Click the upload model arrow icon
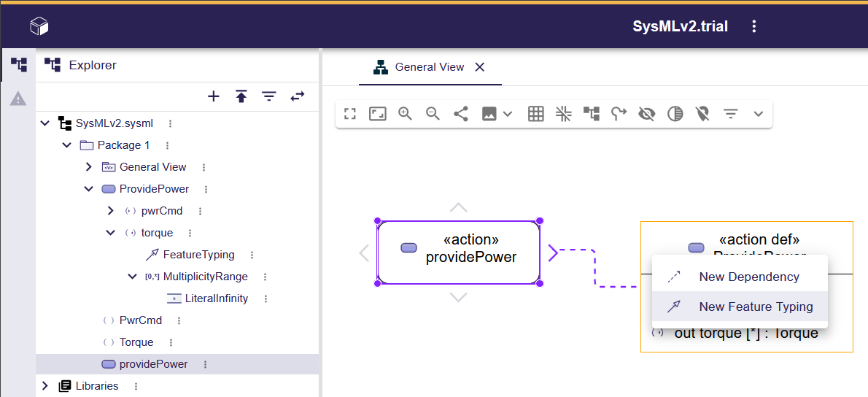 coord(241,96)
